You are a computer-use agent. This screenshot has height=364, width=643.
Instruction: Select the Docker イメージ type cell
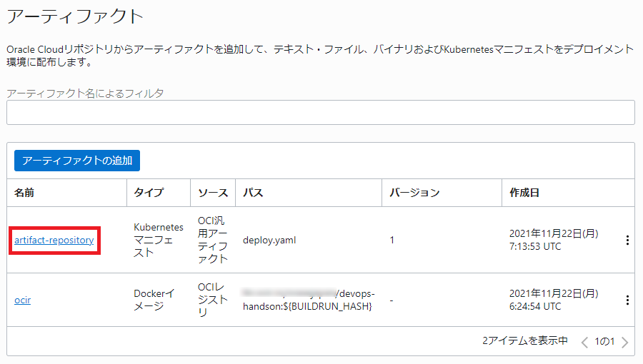[x=154, y=300]
